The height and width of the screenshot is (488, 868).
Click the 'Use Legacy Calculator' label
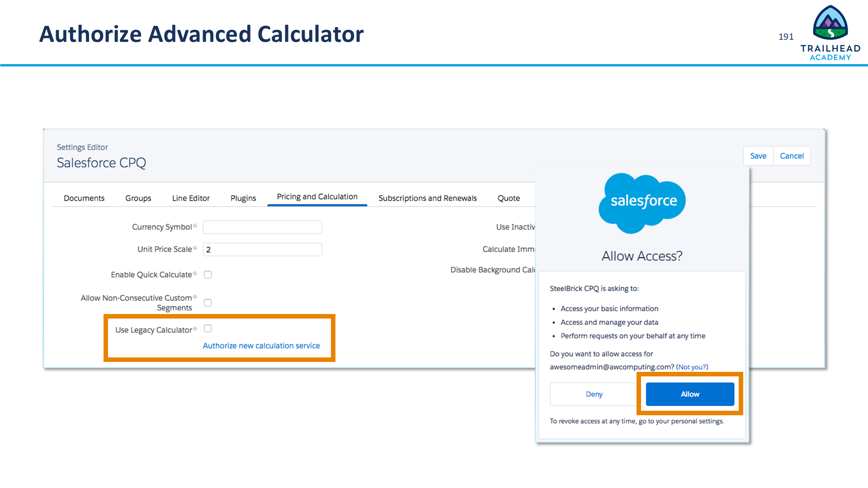coord(154,330)
